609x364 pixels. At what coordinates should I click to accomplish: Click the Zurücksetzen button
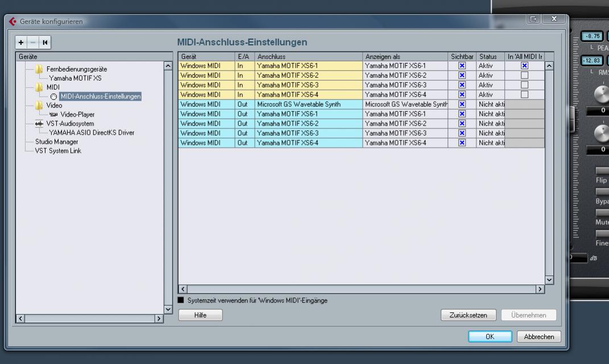469,315
